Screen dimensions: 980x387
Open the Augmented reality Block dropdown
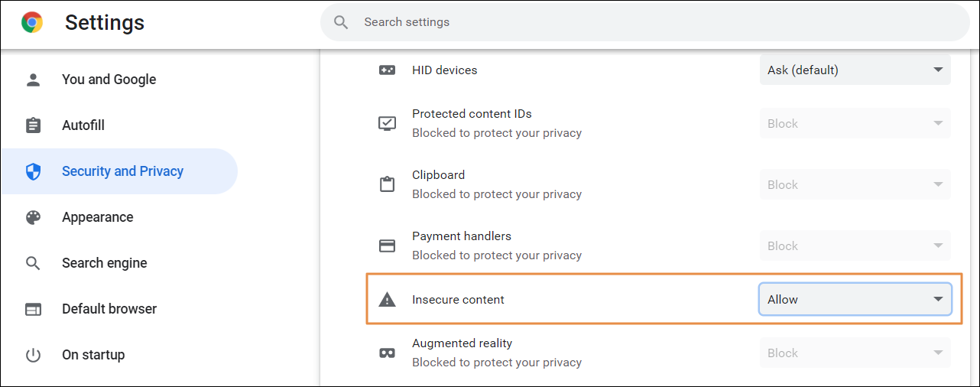[855, 353]
